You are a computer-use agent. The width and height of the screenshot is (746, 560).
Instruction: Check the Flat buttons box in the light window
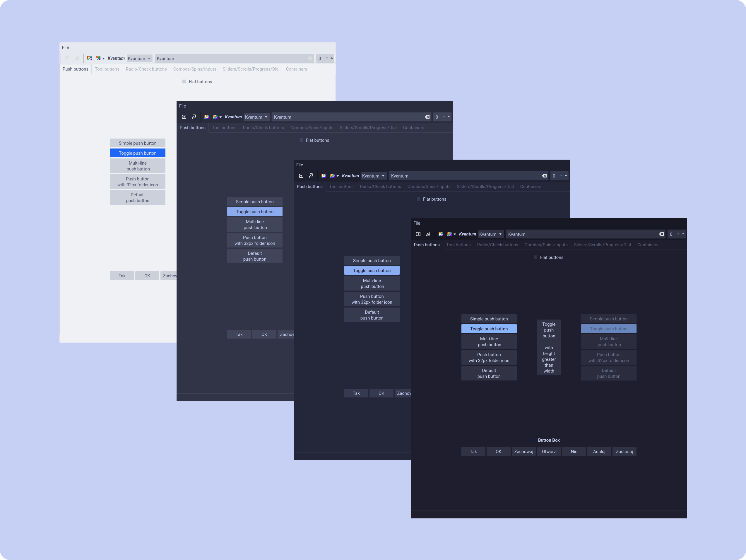pos(184,81)
